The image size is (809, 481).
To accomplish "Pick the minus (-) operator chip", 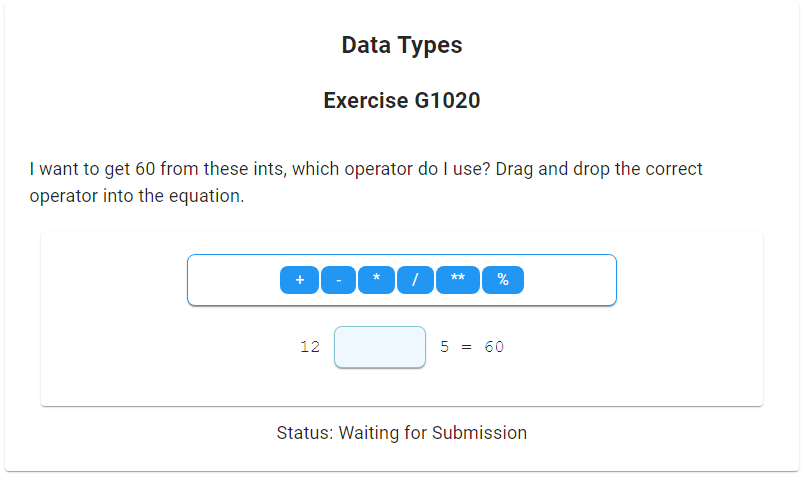I will pos(338,280).
